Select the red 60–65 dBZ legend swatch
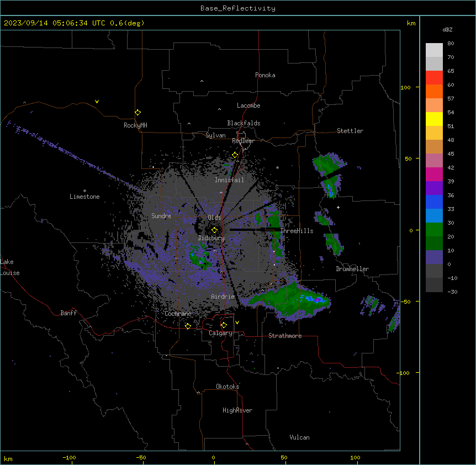The height and width of the screenshot is (465, 476). (x=434, y=78)
